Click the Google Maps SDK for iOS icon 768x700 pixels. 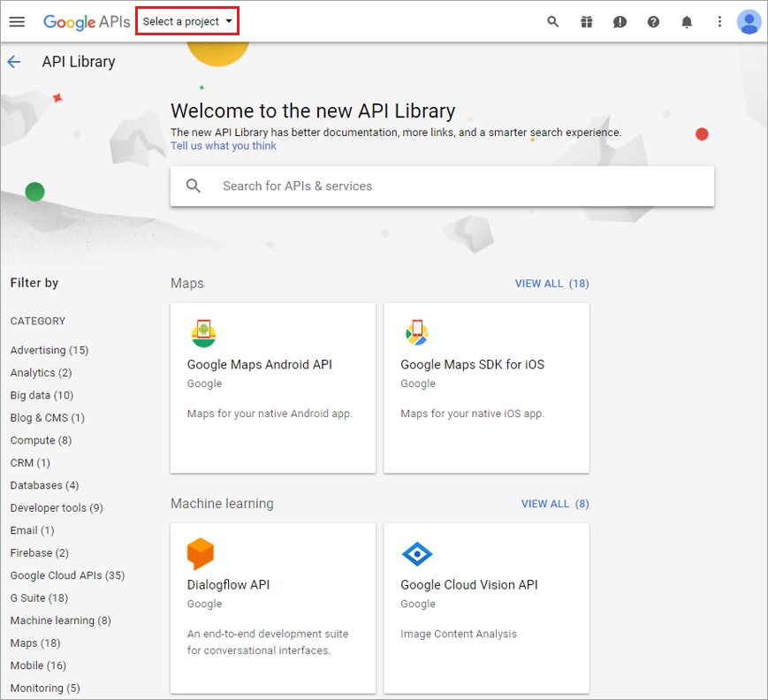point(417,332)
